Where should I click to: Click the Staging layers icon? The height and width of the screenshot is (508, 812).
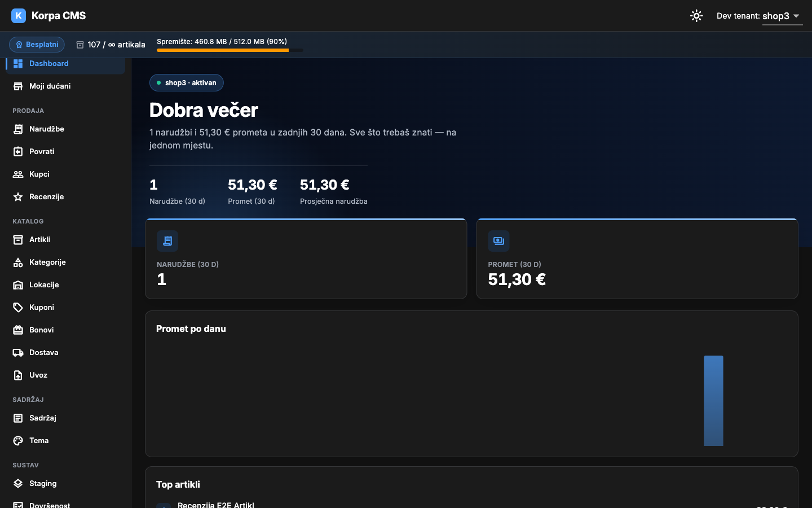click(x=18, y=484)
